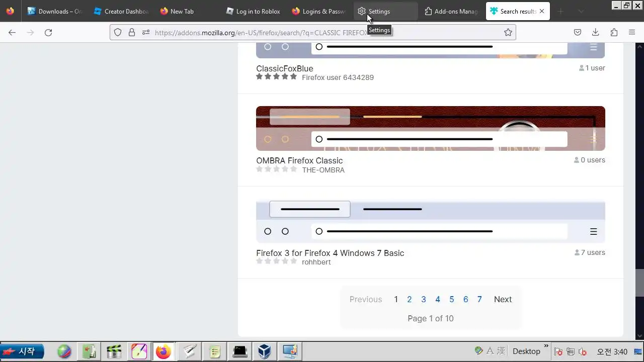Image resolution: width=644 pixels, height=362 pixels.
Task: Click current page number 1
Action: tap(396, 299)
